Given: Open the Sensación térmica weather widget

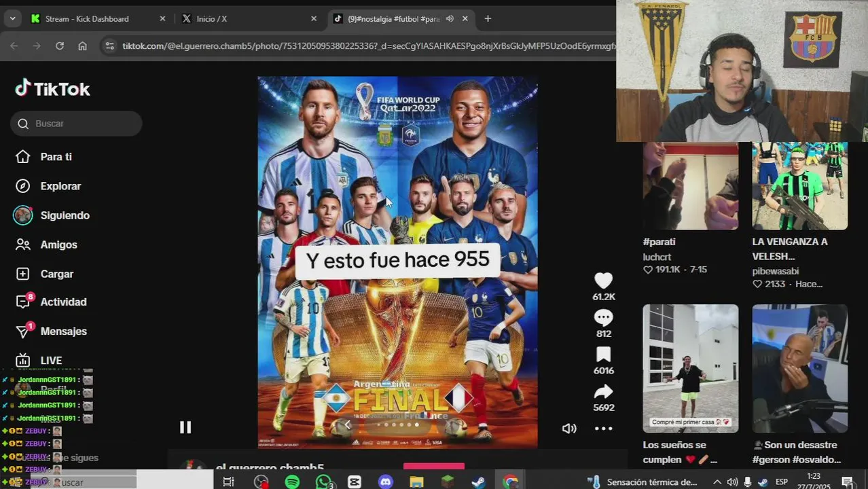Looking at the screenshot, I should (643, 482).
